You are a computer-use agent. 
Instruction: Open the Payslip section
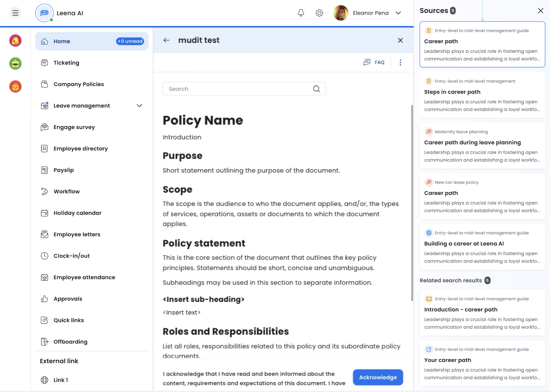tap(64, 170)
